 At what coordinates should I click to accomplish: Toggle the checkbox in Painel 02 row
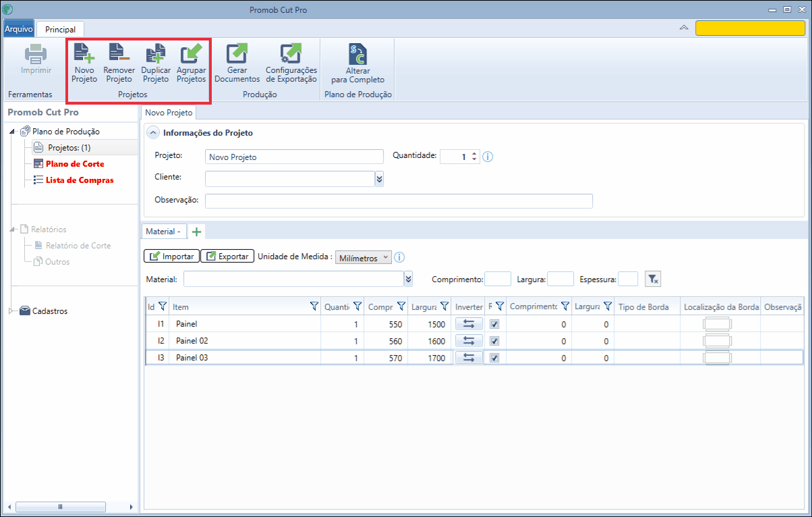point(494,341)
